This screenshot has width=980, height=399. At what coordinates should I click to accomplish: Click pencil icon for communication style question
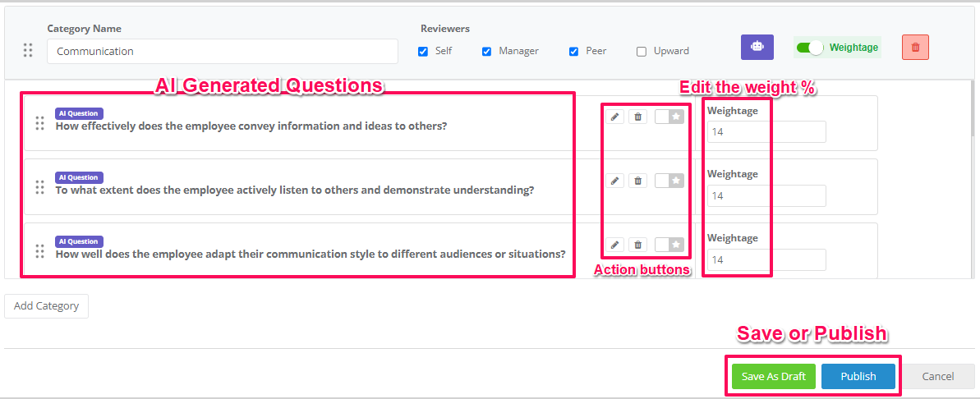(614, 244)
